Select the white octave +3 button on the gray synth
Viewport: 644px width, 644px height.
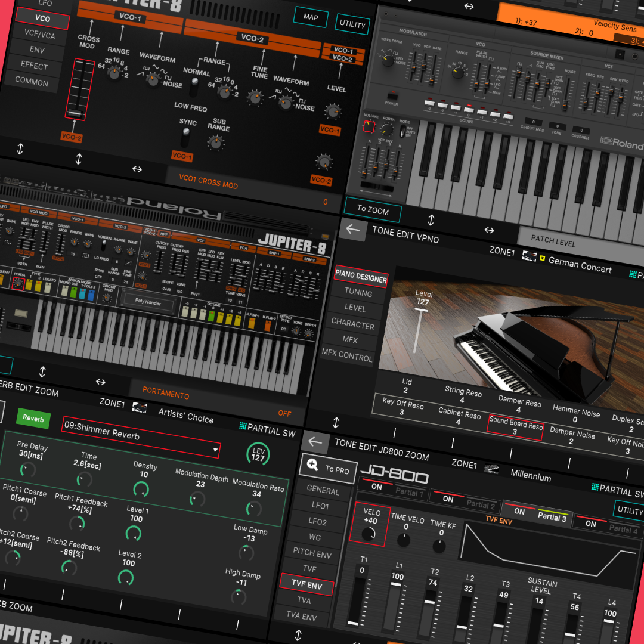tap(508, 116)
